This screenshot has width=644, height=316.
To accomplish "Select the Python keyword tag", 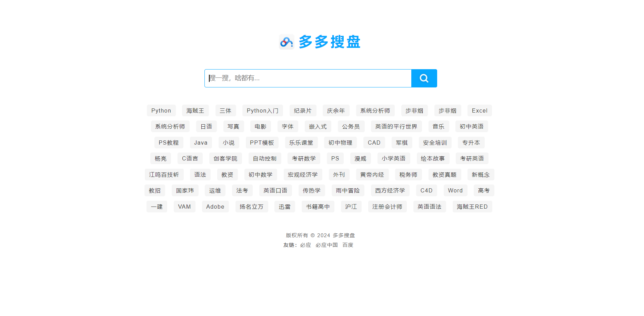I will 161,110.
